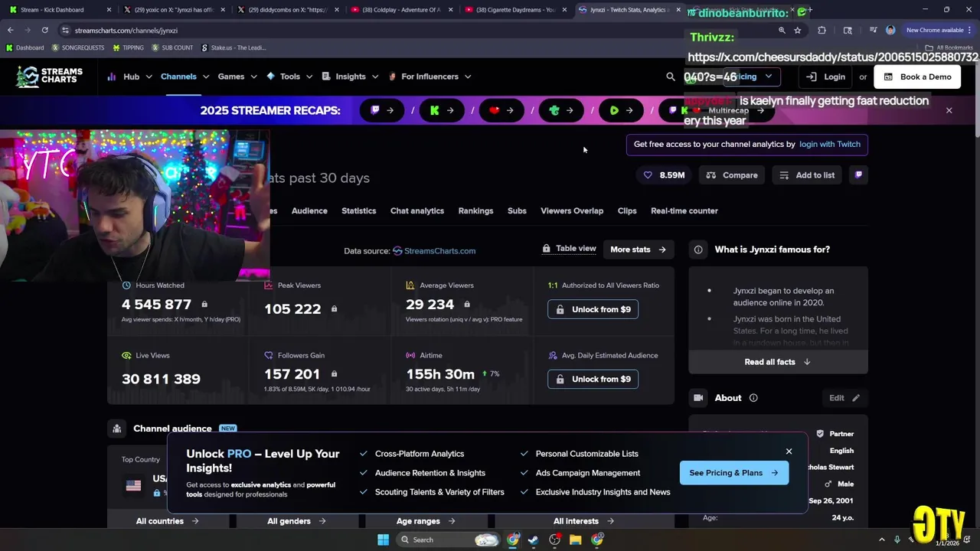Image resolution: width=980 pixels, height=551 pixels.
Task: Click the lock icon next to Peak Viewers 105 222
Action: [334, 308]
